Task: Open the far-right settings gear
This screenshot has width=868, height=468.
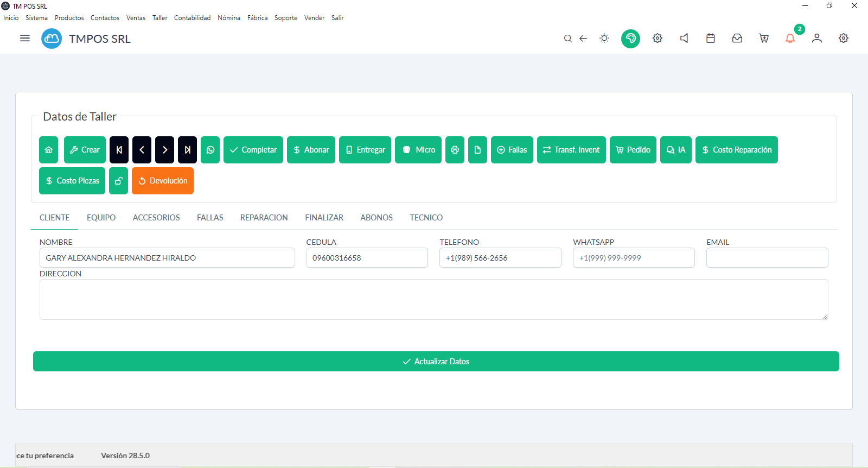Action: [844, 38]
